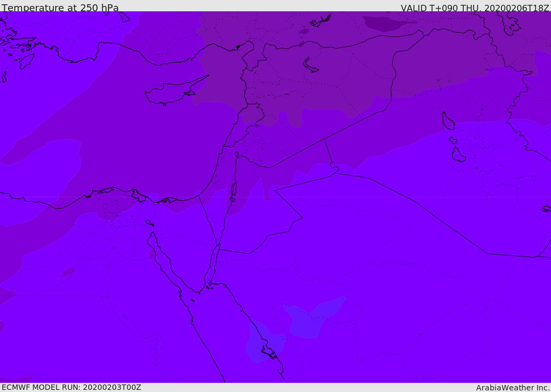
Task: Click the lighter blue patch over Saudi Arabia
Action: click(314, 318)
